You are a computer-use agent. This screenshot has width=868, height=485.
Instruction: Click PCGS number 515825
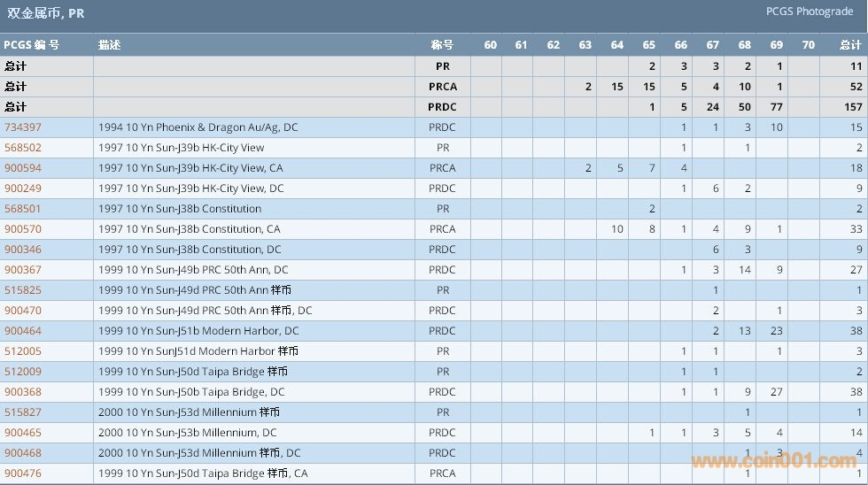(x=23, y=290)
